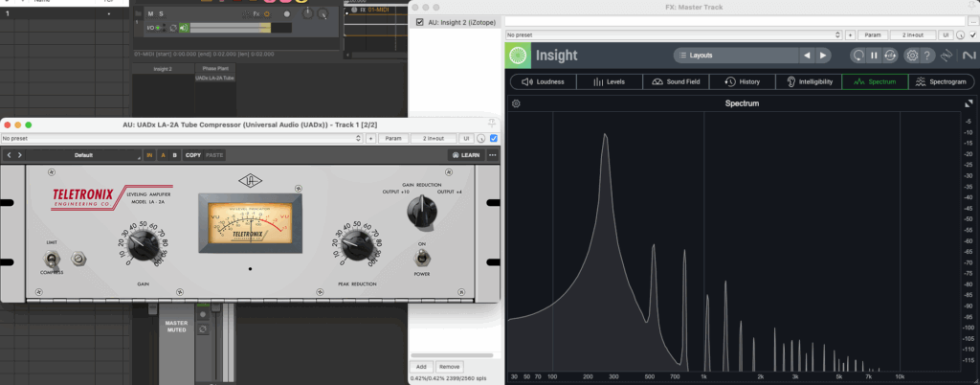Open the Loudness tab
Screen dimensions: 980x385
[x=543, y=82]
